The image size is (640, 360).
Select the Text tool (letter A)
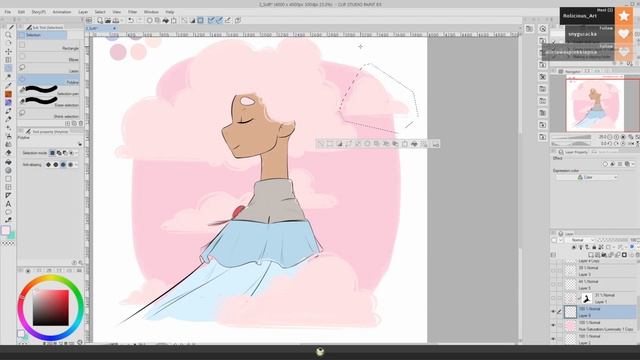click(8, 204)
